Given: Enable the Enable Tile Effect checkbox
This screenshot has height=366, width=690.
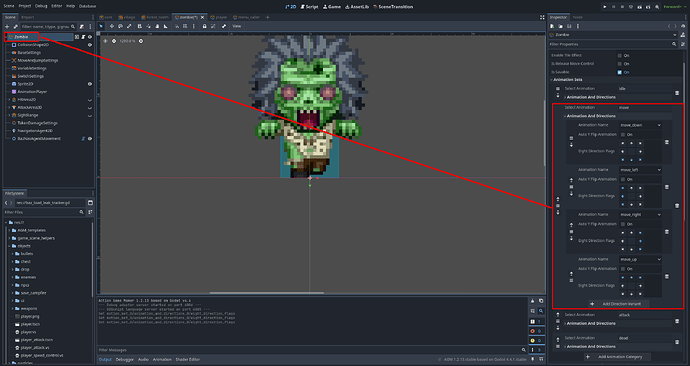Looking at the screenshot, I should tap(620, 55).
